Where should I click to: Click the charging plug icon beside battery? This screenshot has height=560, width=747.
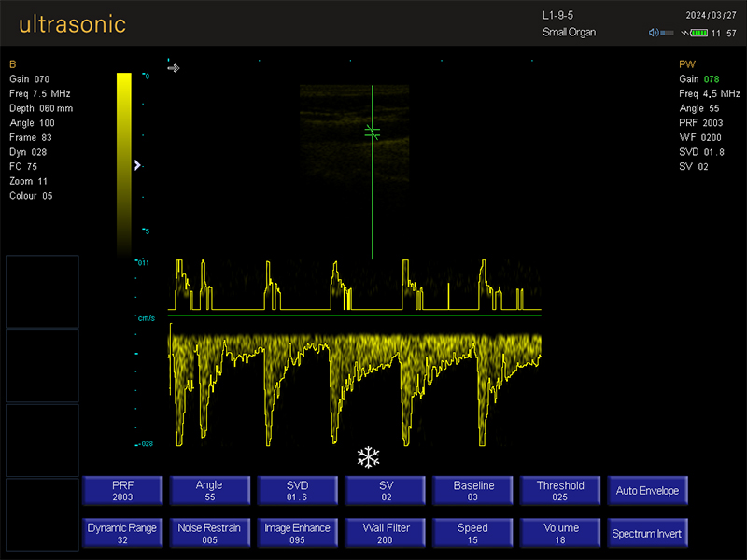[x=684, y=33]
